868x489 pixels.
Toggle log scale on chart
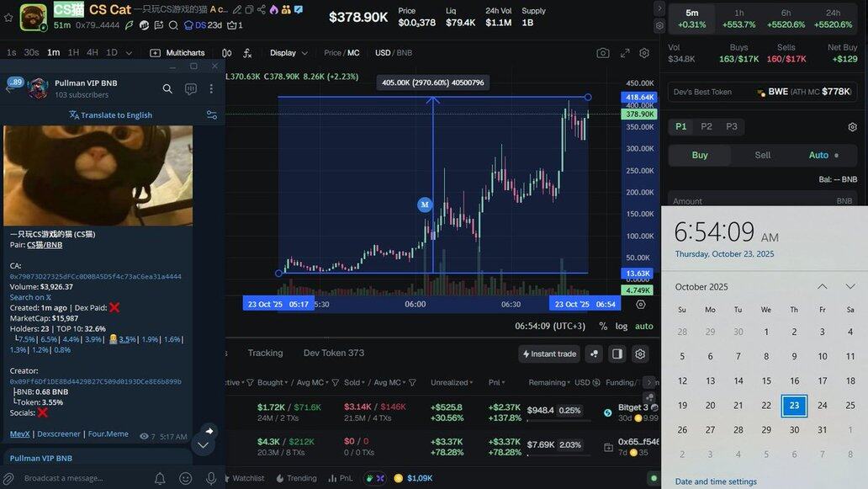tap(622, 326)
